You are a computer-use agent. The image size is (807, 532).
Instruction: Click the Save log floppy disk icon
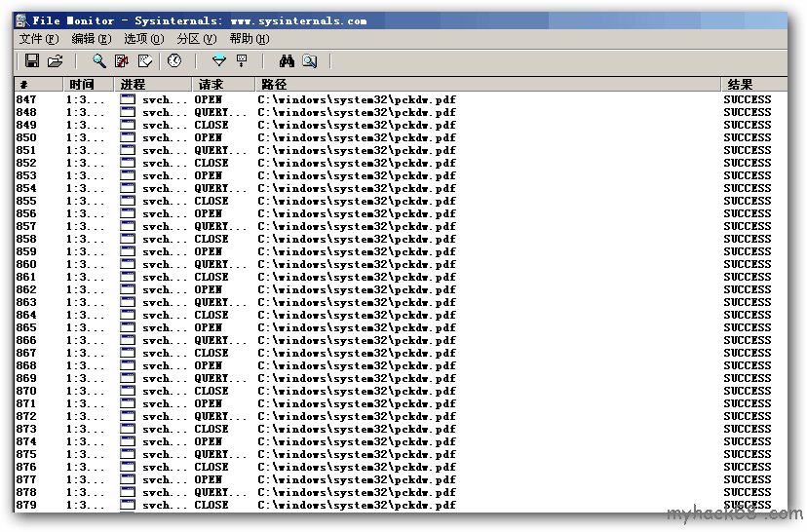click(x=32, y=61)
